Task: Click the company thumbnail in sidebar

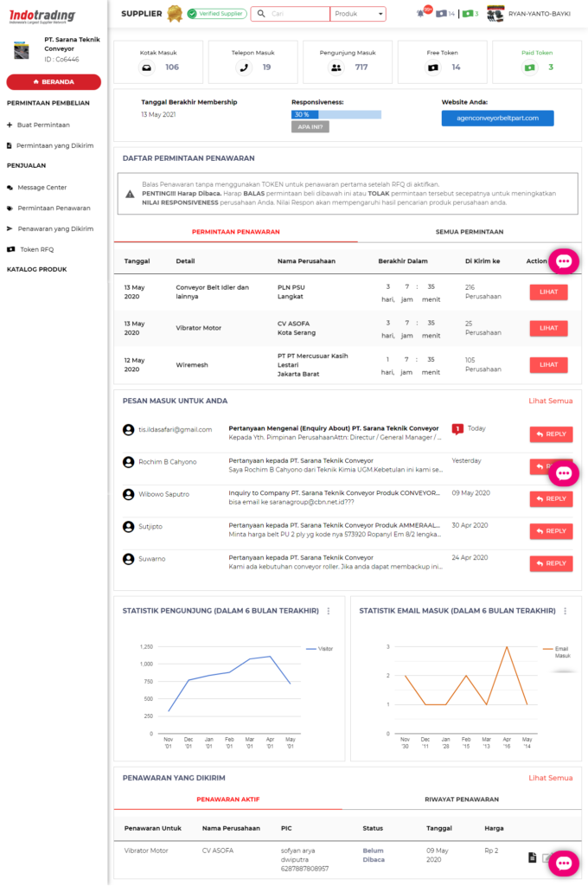Action: click(22, 51)
